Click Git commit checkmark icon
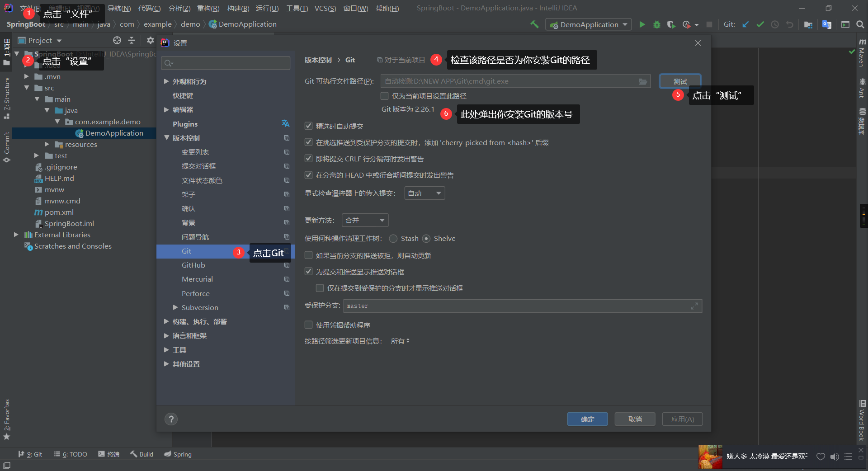The image size is (868, 471). (760, 24)
